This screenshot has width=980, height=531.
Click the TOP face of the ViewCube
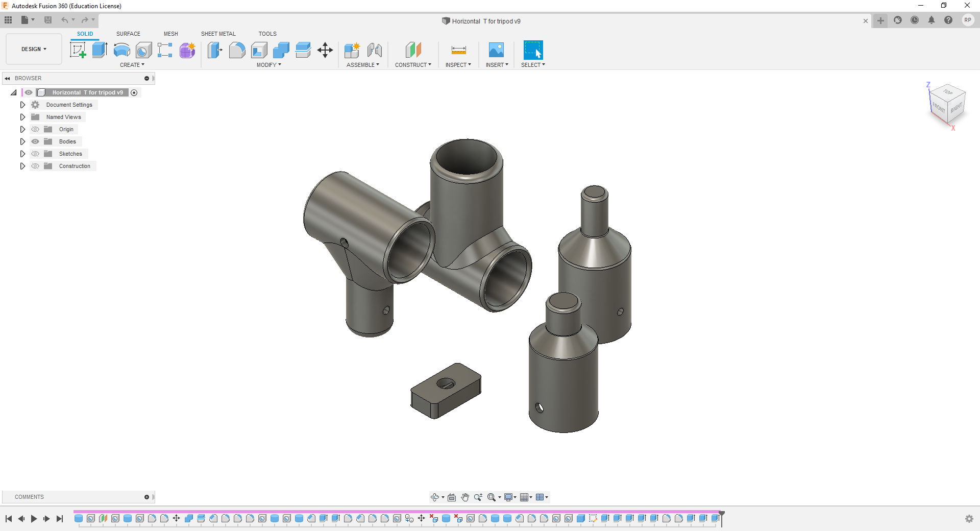(948, 92)
